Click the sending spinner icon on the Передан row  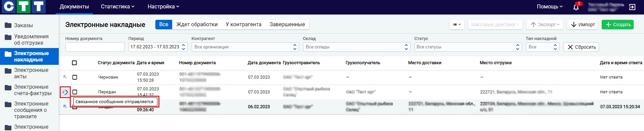[65, 92]
